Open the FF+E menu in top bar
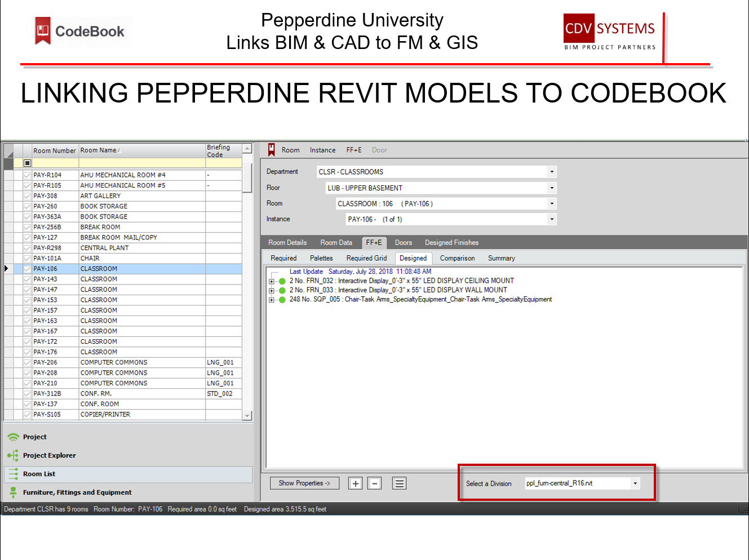 [354, 150]
